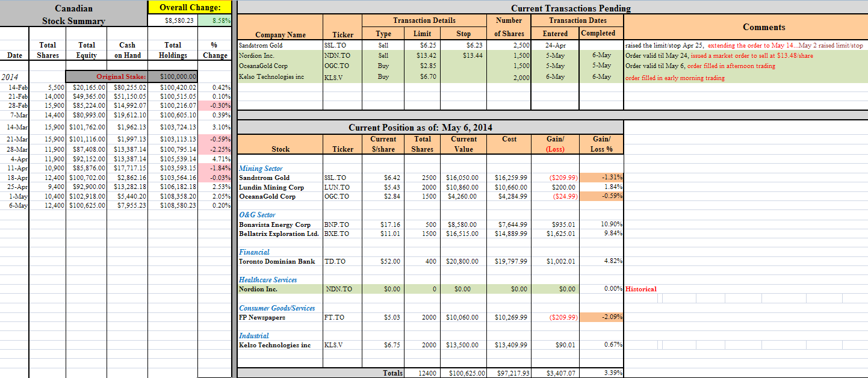This screenshot has width=868, height=378.
Task: Select the 10.90% gain cell
Action: click(602, 225)
